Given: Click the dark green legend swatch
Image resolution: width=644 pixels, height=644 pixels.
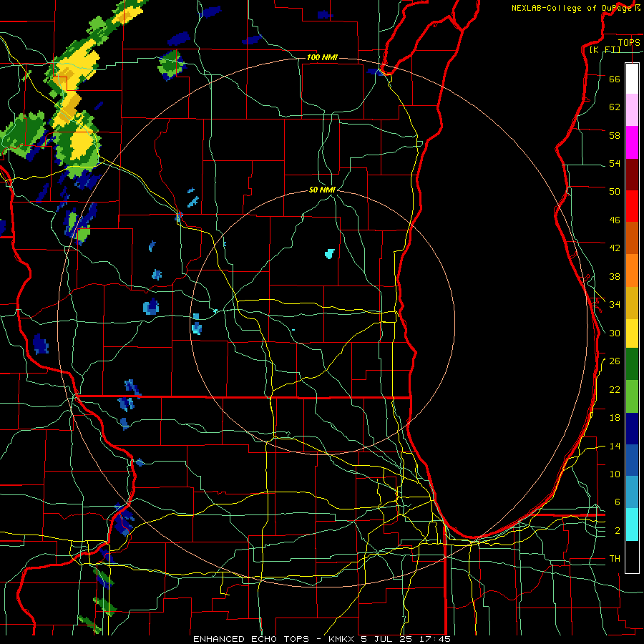Looking at the screenshot, I should [x=632, y=364].
